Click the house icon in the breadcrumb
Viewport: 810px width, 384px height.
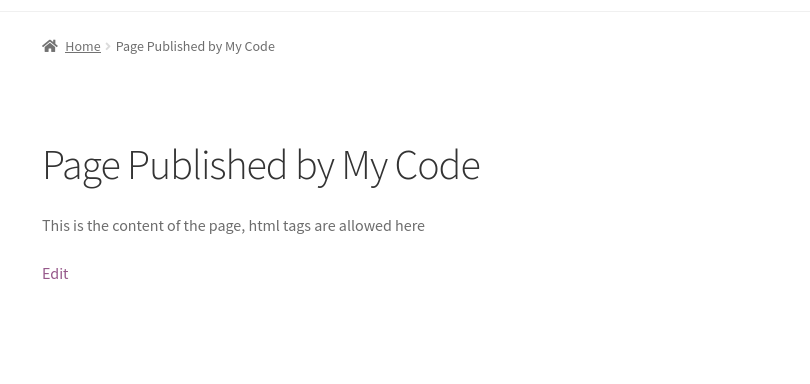50,46
